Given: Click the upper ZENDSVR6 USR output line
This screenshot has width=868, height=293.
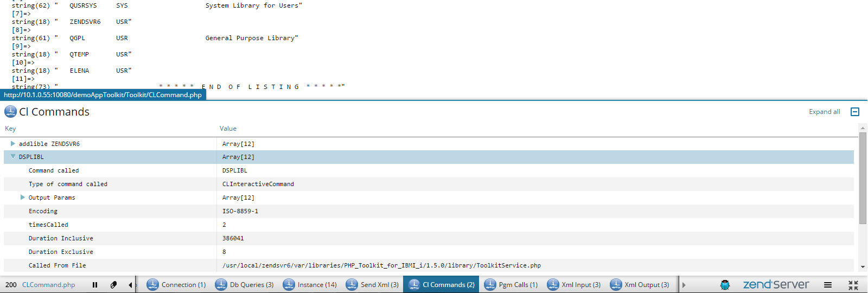Looking at the screenshot, I should click(72, 22).
